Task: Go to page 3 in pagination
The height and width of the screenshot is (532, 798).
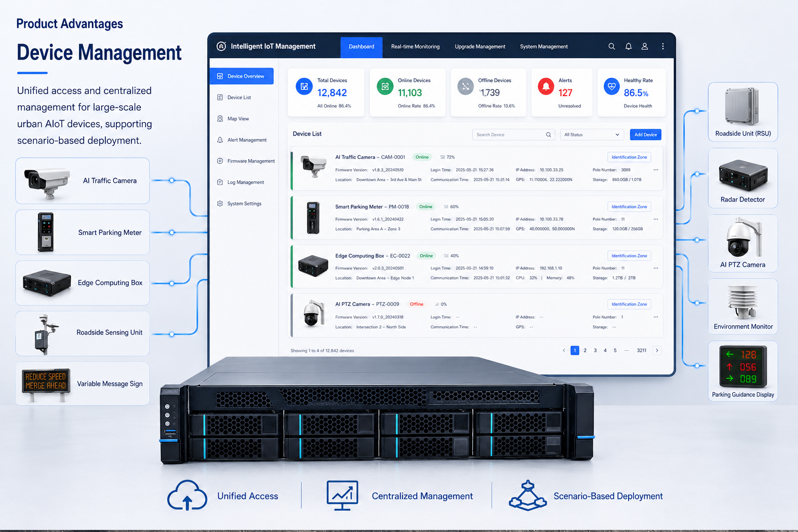Action: 595,350
